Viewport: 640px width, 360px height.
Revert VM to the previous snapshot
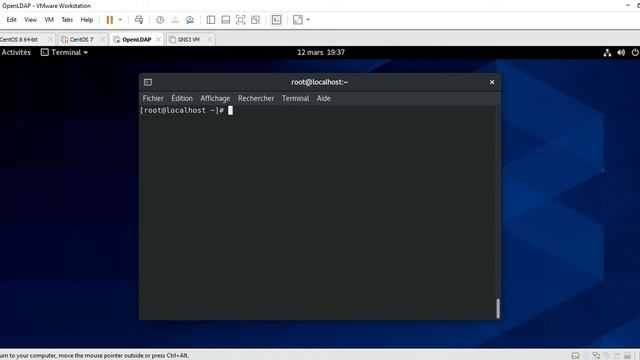pyautogui.click(x=175, y=20)
